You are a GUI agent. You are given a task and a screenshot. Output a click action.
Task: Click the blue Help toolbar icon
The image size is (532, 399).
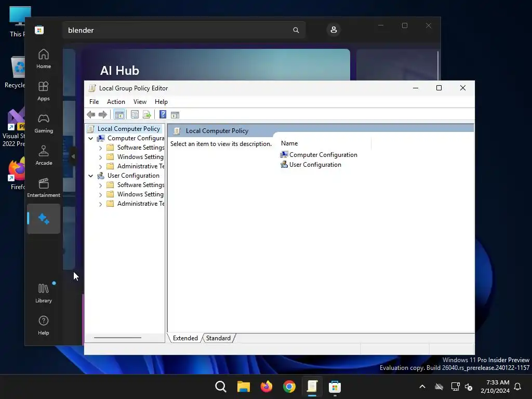coord(163,115)
